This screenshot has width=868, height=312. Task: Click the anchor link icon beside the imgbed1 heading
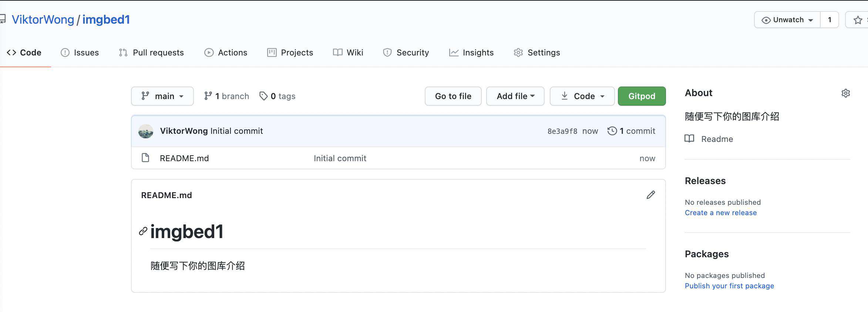pyautogui.click(x=143, y=231)
